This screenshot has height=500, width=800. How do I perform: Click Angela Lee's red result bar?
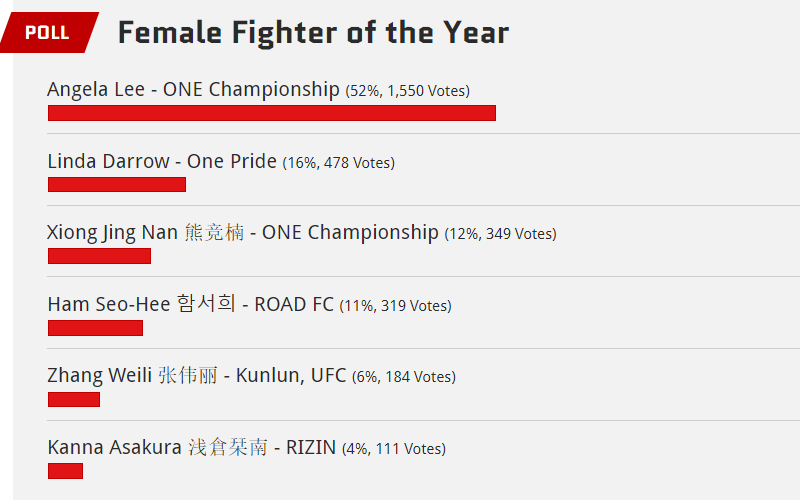pos(272,113)
